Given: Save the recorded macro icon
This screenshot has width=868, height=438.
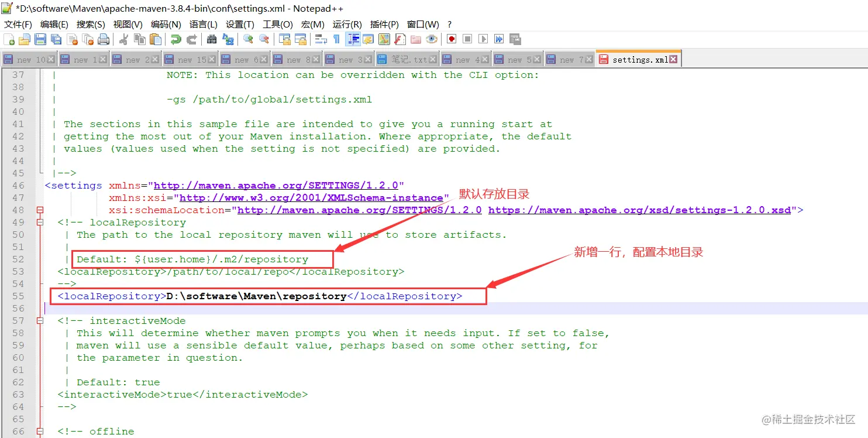Looking at the screenshot, I should 515,39.
